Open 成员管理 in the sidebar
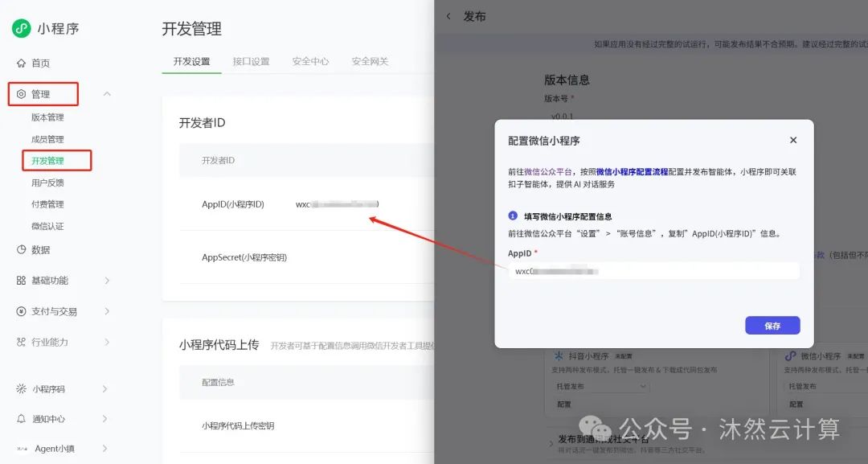 click(x=47, y=139)
